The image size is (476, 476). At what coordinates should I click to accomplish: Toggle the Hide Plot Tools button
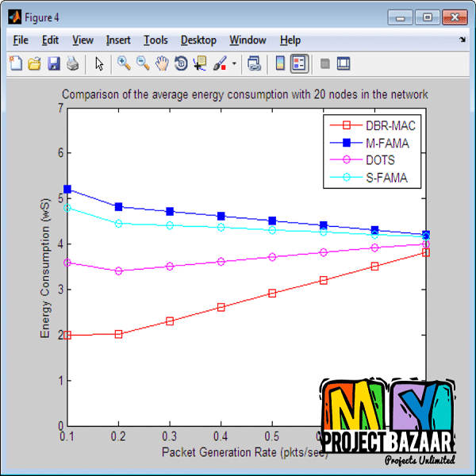point(324,63)
